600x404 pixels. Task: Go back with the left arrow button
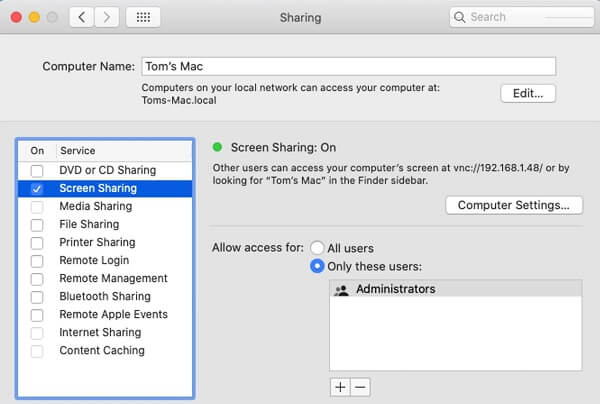[x=82, y=17]
